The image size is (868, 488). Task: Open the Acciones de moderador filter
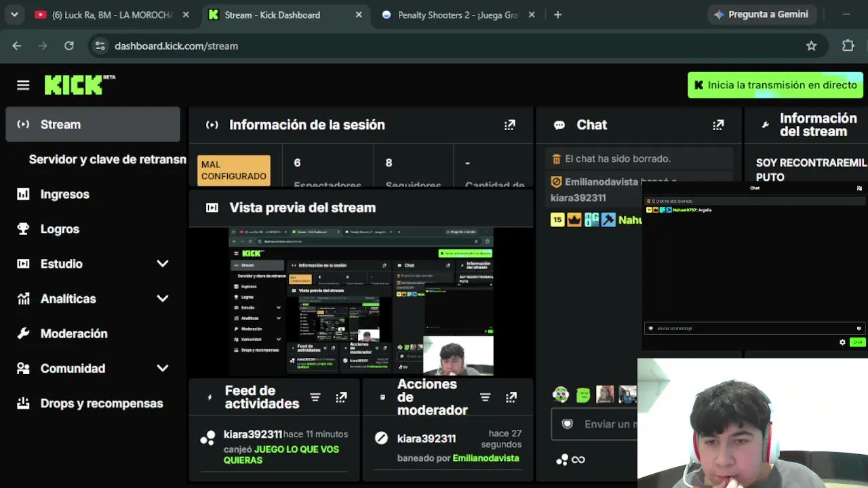coord(485,397)
